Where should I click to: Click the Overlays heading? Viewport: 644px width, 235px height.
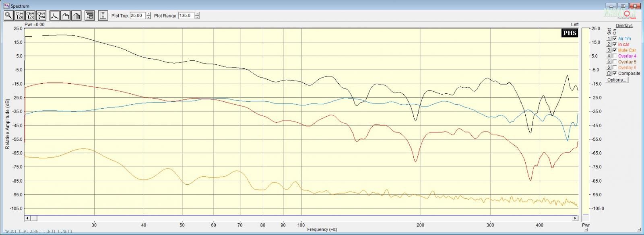point(624,26)
